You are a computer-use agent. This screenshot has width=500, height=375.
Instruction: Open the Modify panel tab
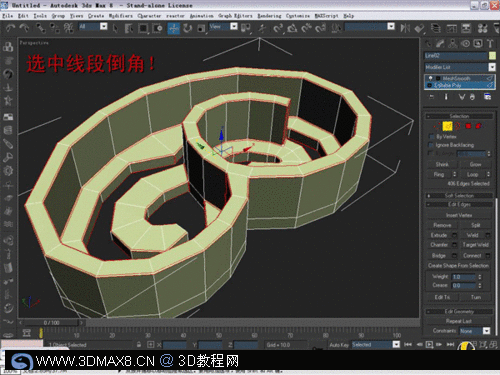[440, 43]
